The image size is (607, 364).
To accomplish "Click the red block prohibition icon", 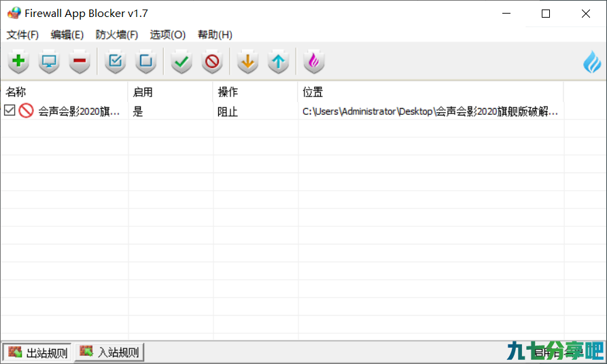I will [x=212, y=62].
